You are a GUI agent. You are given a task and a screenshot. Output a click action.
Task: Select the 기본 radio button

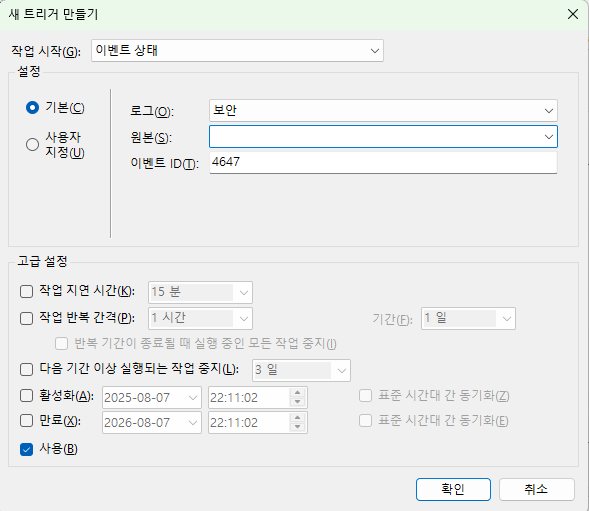pyautogui.click(x=32, y=108)
